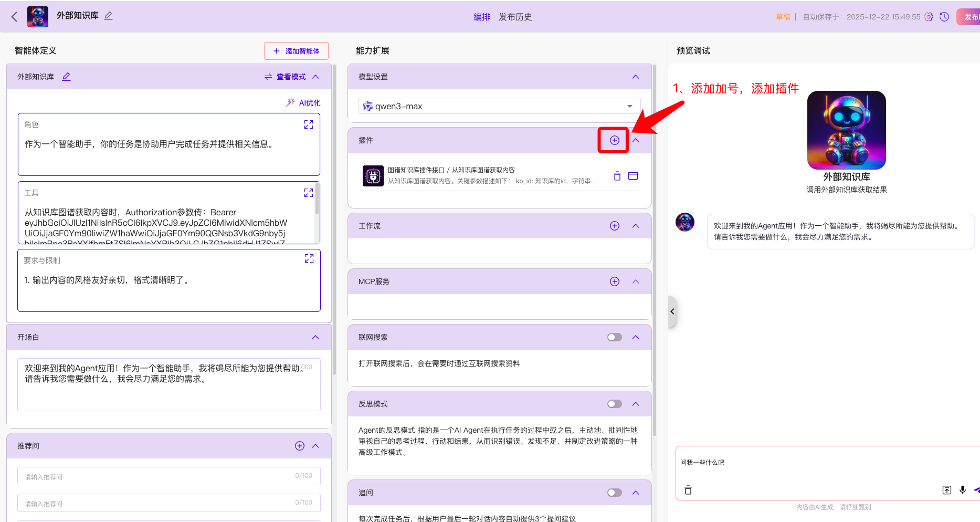
Task: Toggle the 追问 switch on
Action: point(614,493)
